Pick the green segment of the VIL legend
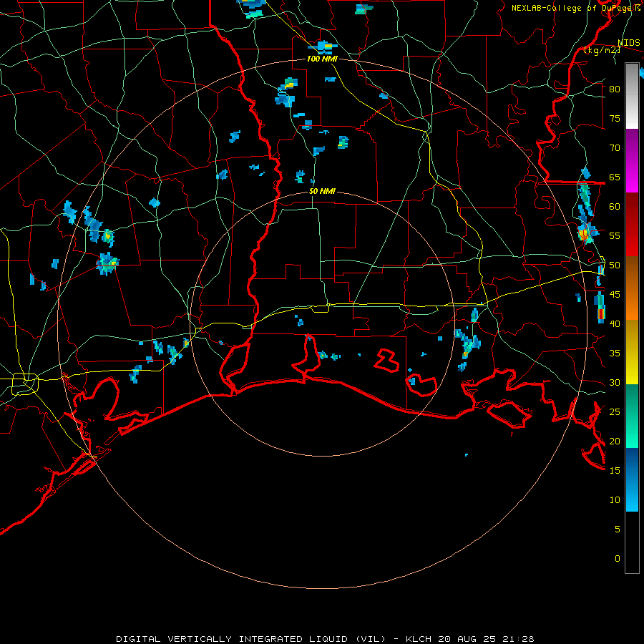This screenshot has height=644, width=644. [x=632, y=416]
